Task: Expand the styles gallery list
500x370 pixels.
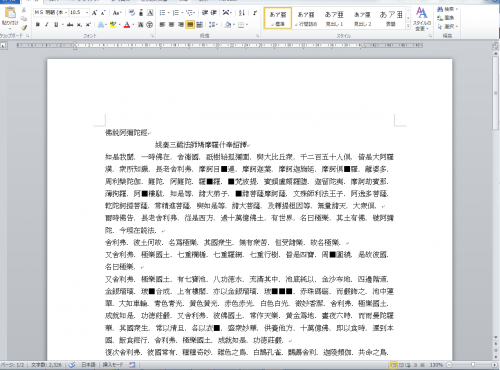Action: click(x=408, y=26)
